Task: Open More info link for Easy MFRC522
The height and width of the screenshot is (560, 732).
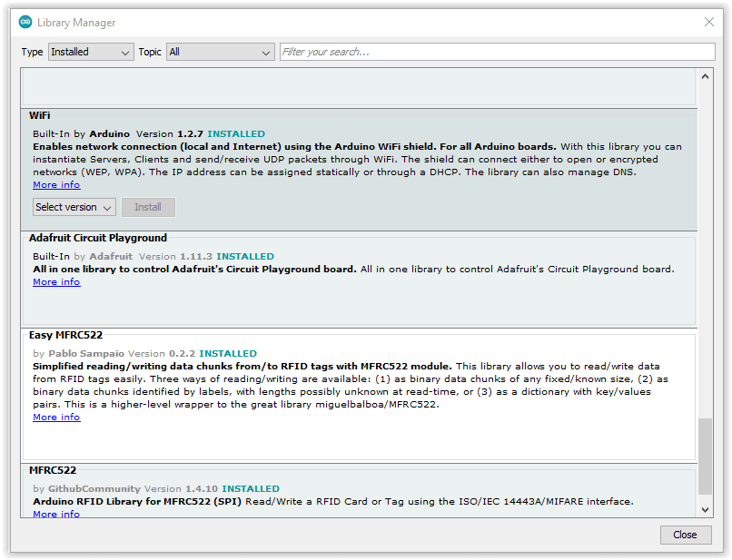Action: pos(56,418)
